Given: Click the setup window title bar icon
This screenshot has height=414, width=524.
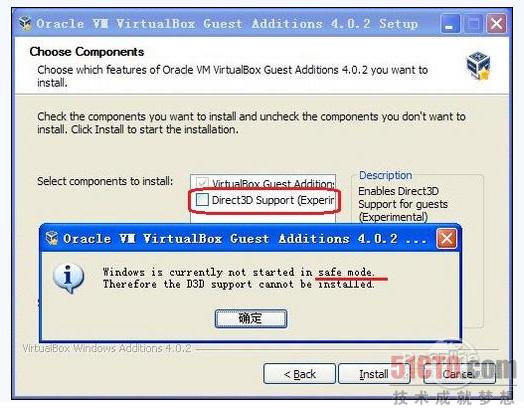Looking at the screenshot, I should click(x=25, y=23).
